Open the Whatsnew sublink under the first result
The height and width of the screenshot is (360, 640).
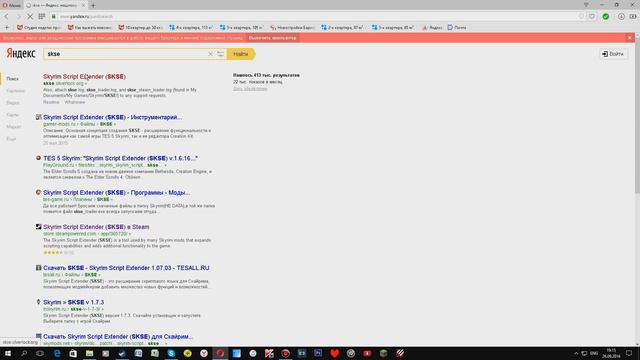pyautogui.click(x=75, y=102)
